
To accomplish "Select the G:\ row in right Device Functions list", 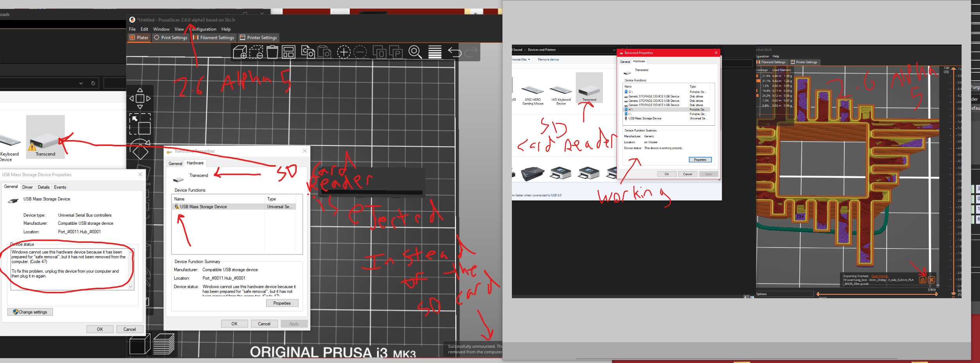I will point(666,92).
